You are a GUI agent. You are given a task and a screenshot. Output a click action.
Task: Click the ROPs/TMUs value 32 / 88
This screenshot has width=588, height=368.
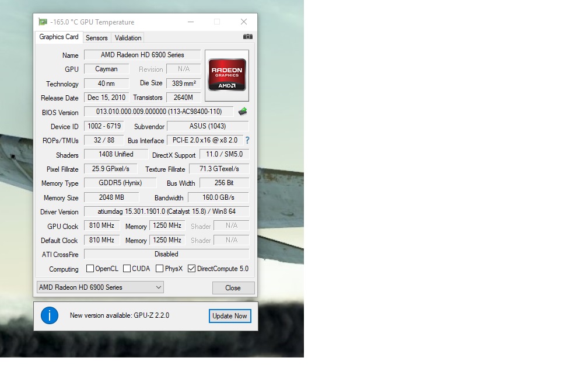pos(104,140)
